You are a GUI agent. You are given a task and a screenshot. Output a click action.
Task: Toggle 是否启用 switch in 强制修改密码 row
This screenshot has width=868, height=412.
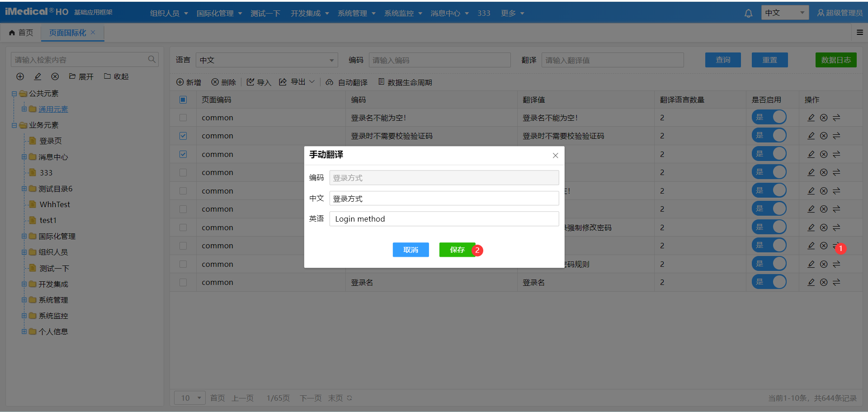[769, 227]
